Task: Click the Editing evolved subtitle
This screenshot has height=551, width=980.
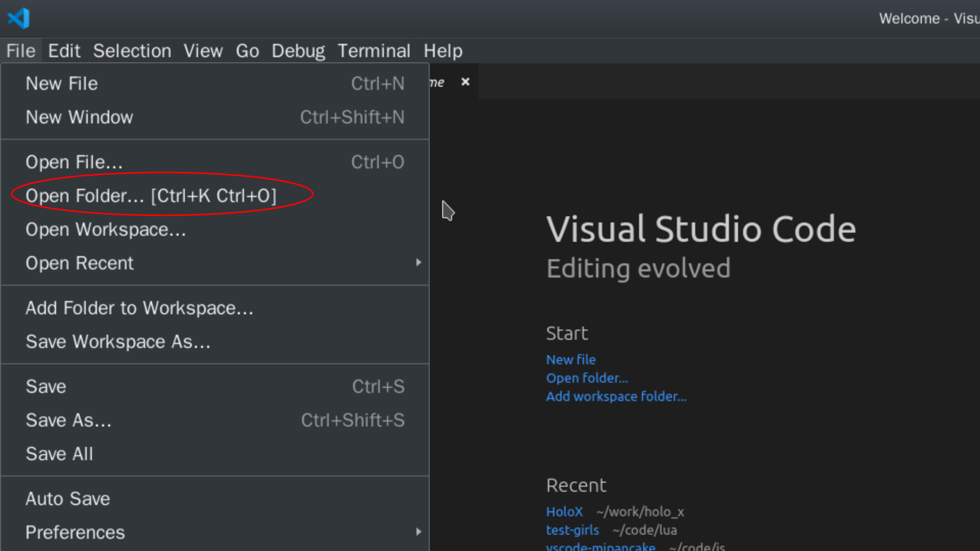Action: 639,268
